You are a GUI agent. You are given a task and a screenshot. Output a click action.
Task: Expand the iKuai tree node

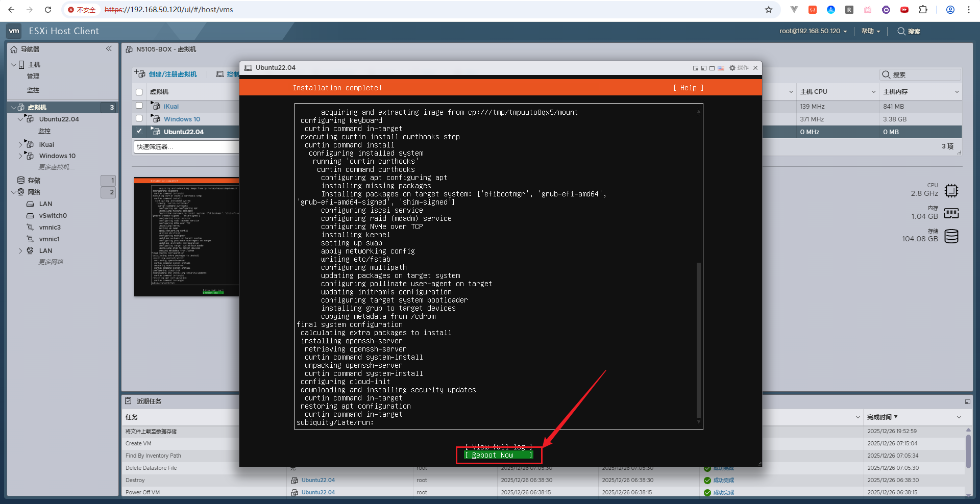20,145
